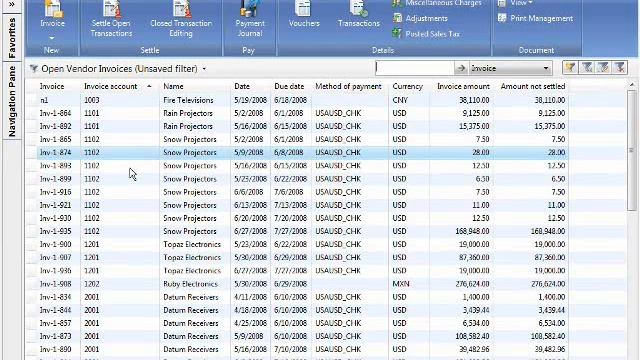Tick the checkbox for Inv-1-864
This screenshot has width=640, height=360.
[x=32, y=113]
